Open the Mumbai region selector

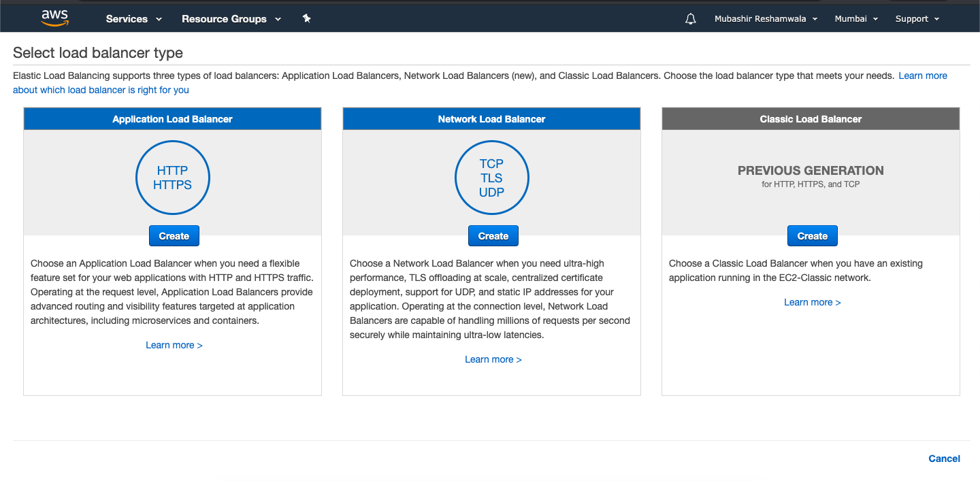click(x=856, y=19)
